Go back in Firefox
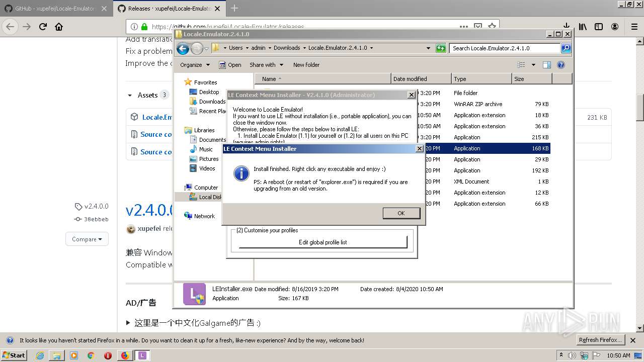Screen dimensions: 644x362 pos(11,27)
